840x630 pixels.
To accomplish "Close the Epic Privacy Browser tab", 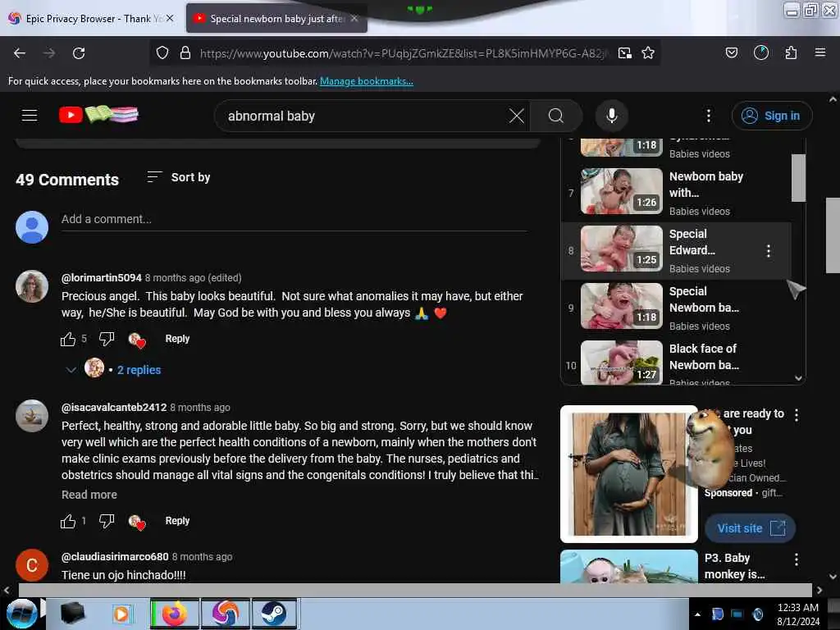I will (x=170, y=18).
